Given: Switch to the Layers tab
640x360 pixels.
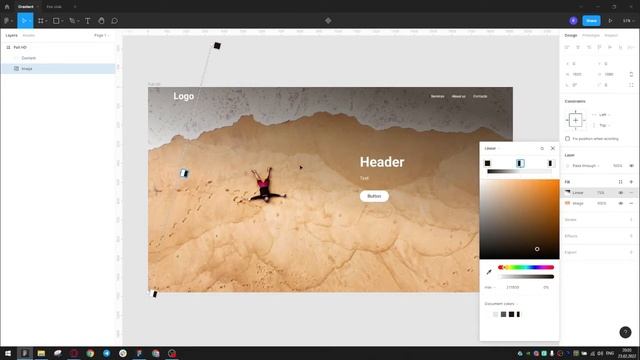Looking at the screenshot, I should [11, 36].
